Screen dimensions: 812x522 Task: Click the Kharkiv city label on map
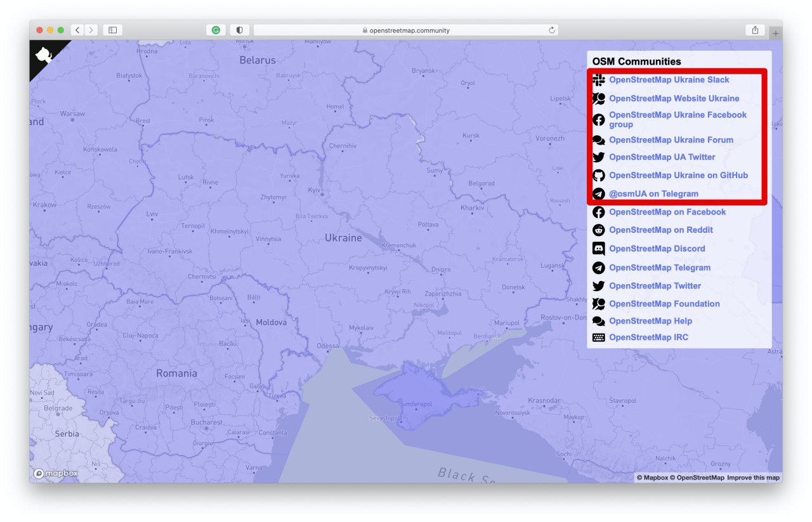pyautogui.click(x=473, y=208)
